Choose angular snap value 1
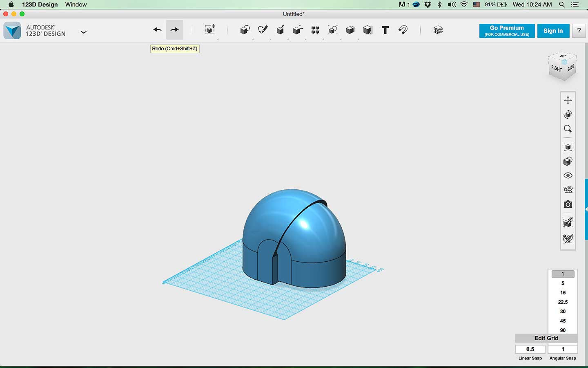Viewport: 588px width, 368px height. pos(563,274)
